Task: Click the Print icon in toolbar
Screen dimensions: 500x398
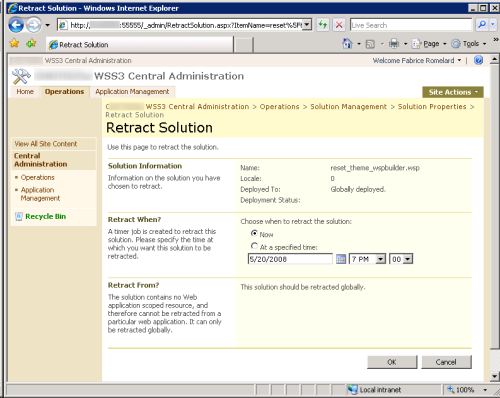Action: (394, 44)
